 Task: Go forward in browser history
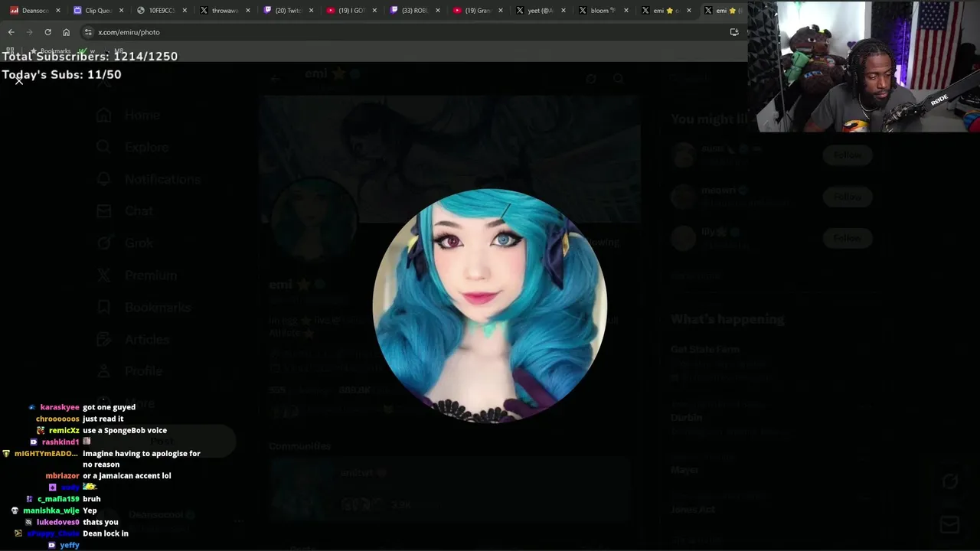(x=30, y=32)
